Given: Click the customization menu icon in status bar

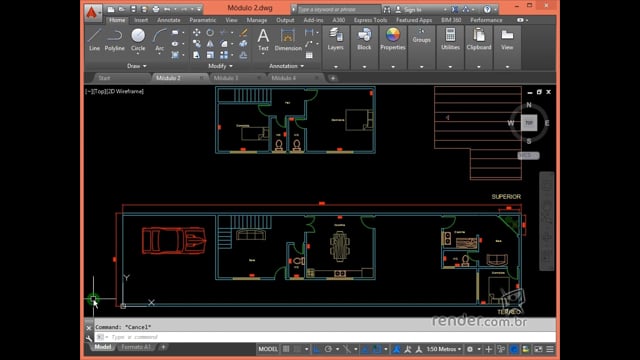Looking at the screenshot, I should pos(550,349).
